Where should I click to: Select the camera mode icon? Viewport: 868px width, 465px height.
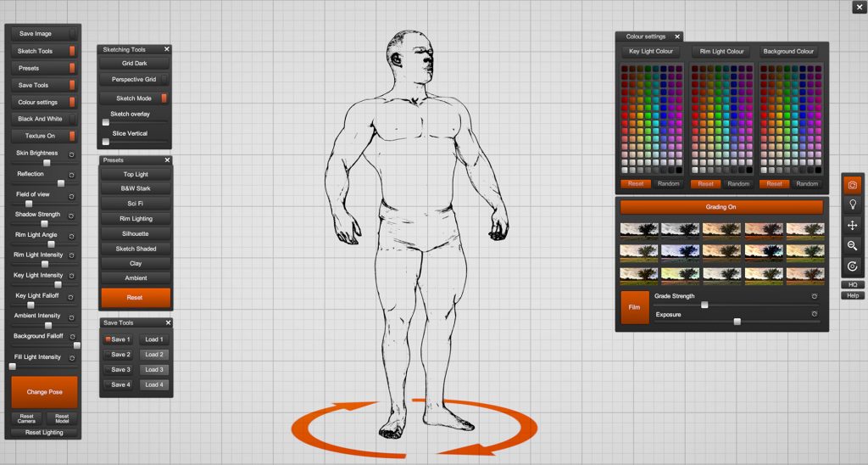853,184
